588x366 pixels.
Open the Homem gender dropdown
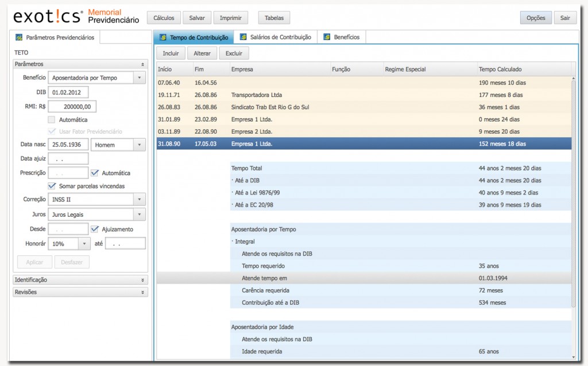(140, 145)
